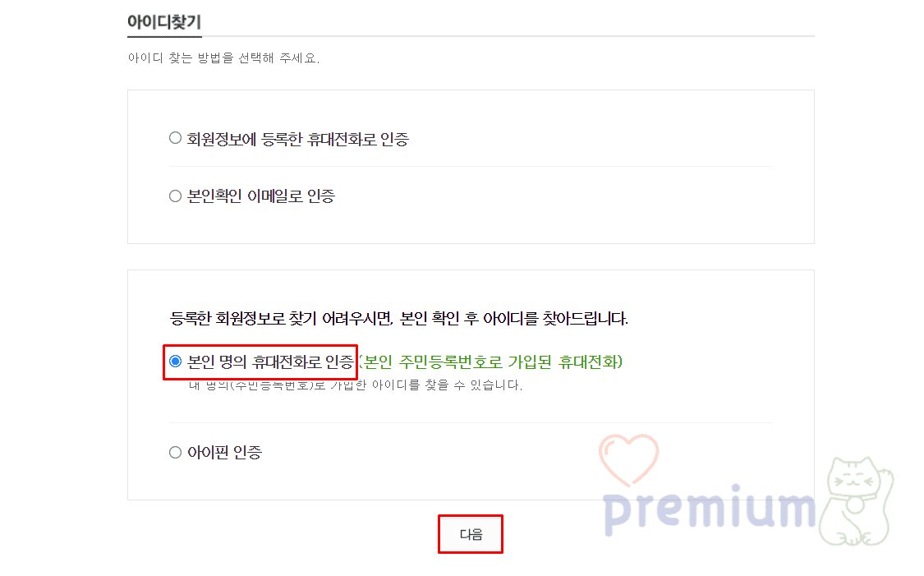This screenshot has width=924, height=576.
Task: Click the 아이디 찾는 방법을 선택해 주세요 instruction
Action: [x=223, y=58]
